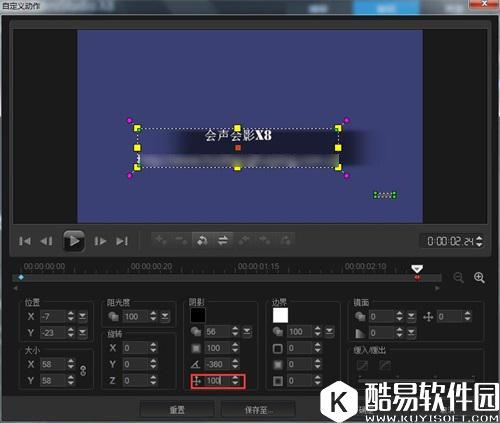The height and width of the screenshot is (423, 500).
Task: Toggle ease button beside mirror opacity
Action: point(411,316)
